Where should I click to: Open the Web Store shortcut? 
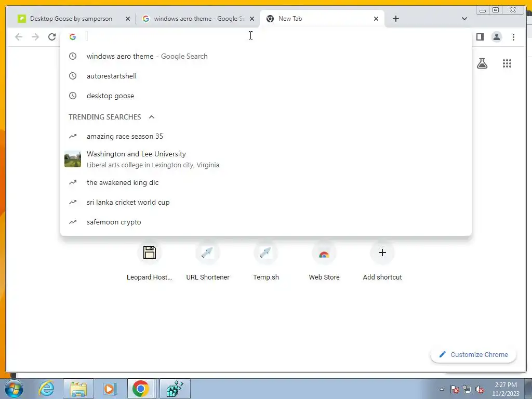tap(324, 261)
